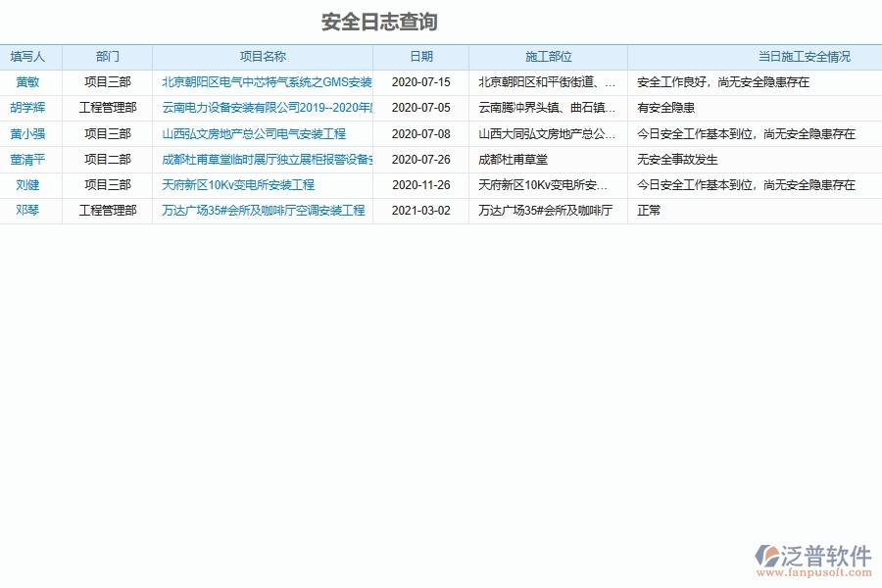Open filler 邓琴's profile link
Viewport: 882px width, 588px height.
coord(25,210)
